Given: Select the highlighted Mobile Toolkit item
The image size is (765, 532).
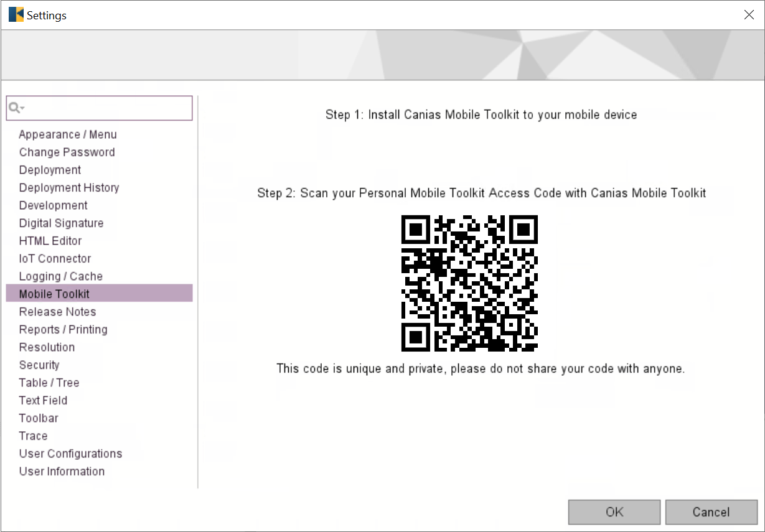Looking at the screenshot, I should click(x=100, y=294).
